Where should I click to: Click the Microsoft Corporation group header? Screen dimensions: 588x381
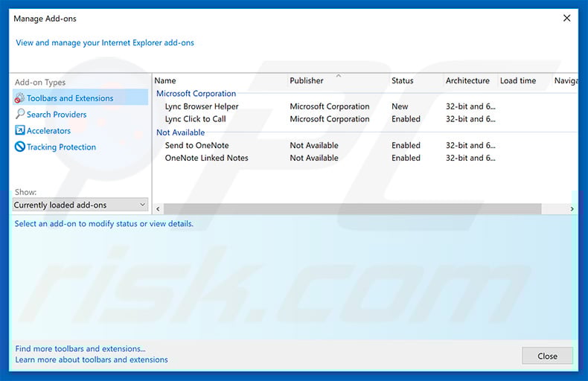pyautogui.click(x=196, y=93)
